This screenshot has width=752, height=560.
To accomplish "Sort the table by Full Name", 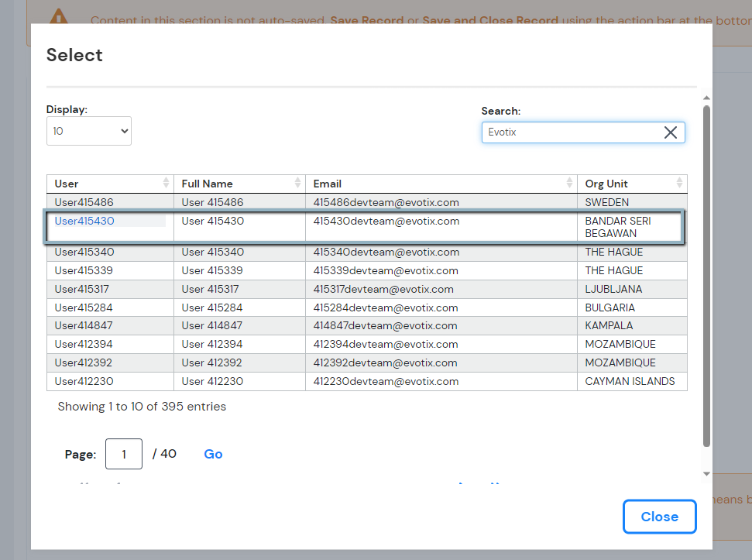I will [299, 184].
